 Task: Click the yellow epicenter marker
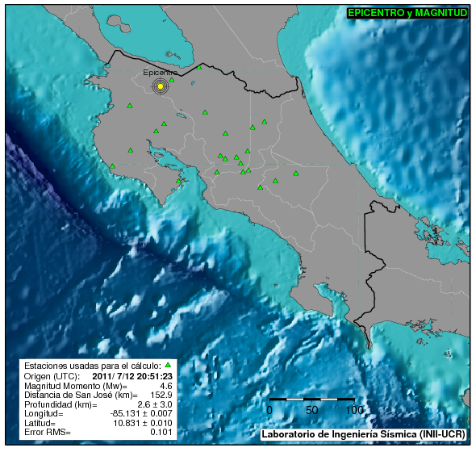[161, 86]
